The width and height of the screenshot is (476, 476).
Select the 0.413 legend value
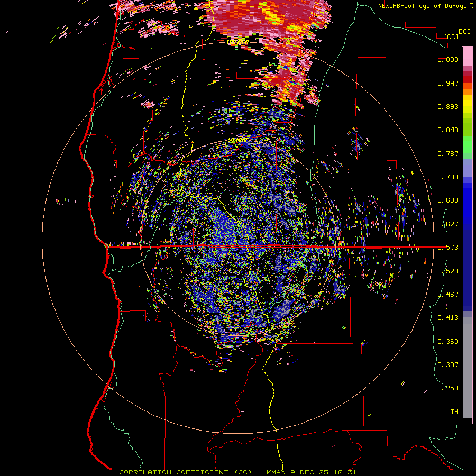448,318
